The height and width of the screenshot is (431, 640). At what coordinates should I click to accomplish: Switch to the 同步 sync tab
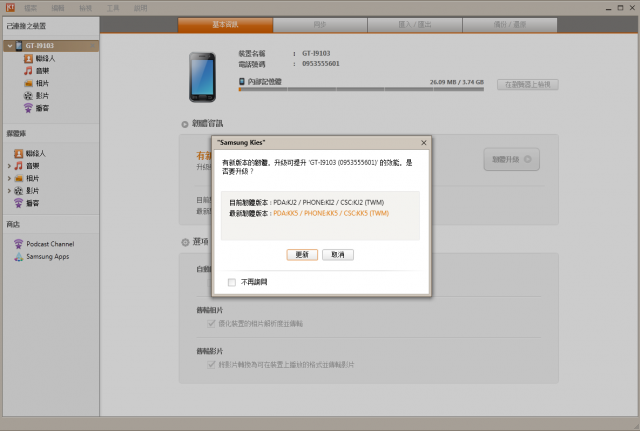point(320,25)
